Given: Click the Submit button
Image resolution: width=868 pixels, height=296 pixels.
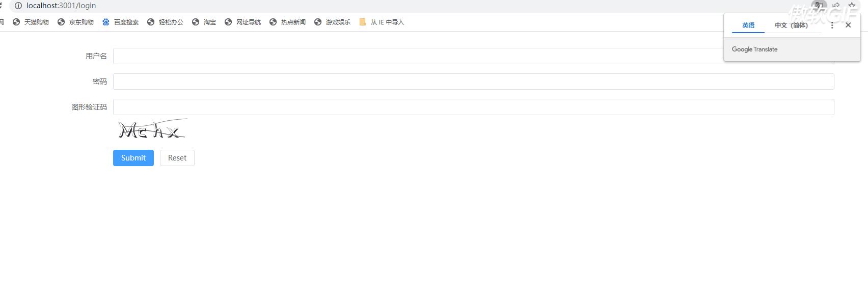Looking at the screenshot, I should [133, 158].
